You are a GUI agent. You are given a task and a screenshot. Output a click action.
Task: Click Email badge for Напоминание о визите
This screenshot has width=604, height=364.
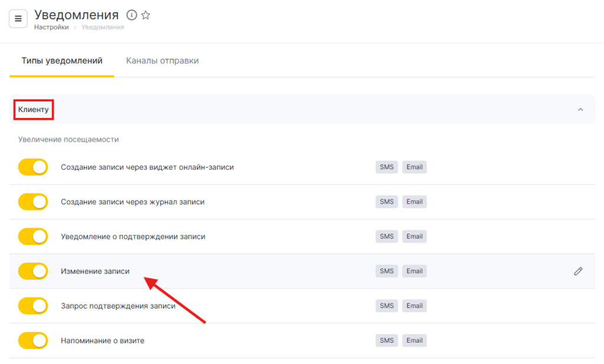tap(414, 340)
